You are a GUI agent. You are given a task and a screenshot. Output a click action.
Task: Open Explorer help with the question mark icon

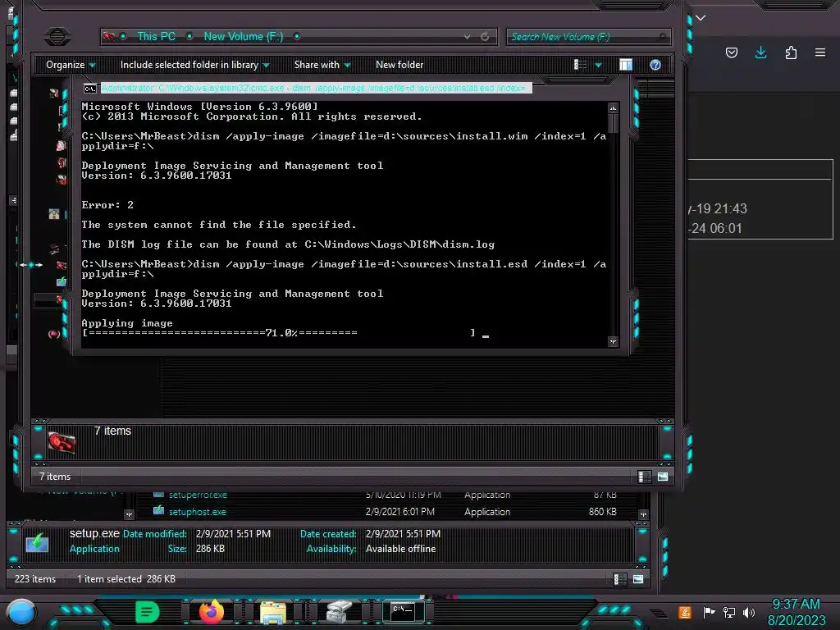click(x=655, y=65)
